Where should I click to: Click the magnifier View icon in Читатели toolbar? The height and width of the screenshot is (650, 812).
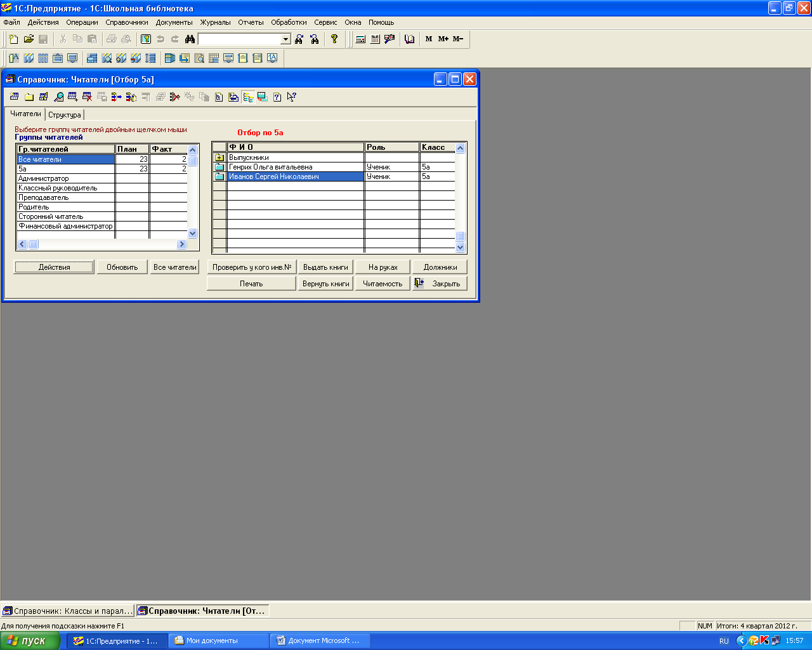pos(58,97)
